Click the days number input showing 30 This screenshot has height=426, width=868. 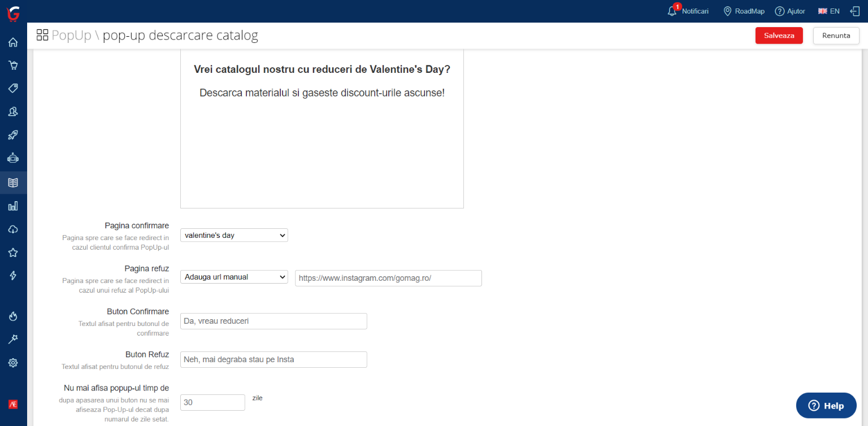point(212,402)
